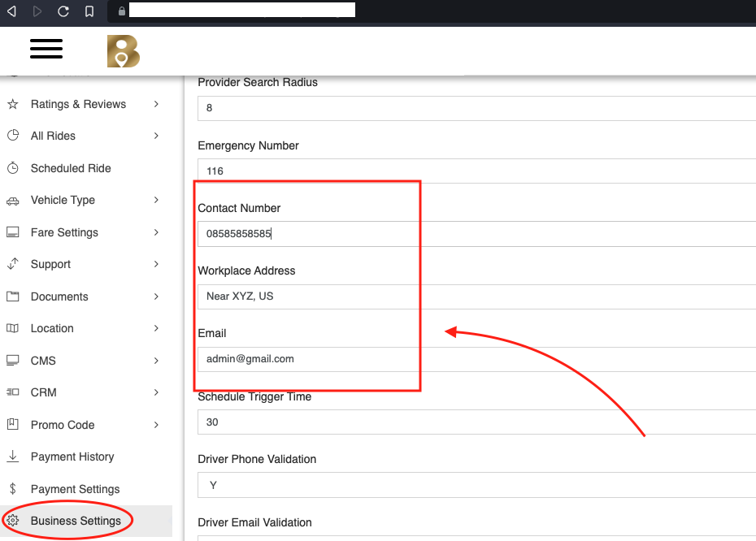Click the Workplace Address field
This screenshot has width=756, height=541.
coord(477,296)
